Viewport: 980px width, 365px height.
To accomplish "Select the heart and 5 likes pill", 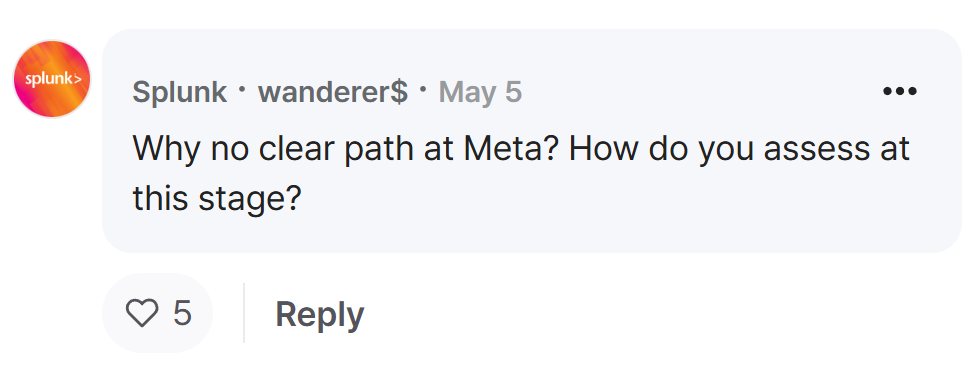I will coord(158,312).
